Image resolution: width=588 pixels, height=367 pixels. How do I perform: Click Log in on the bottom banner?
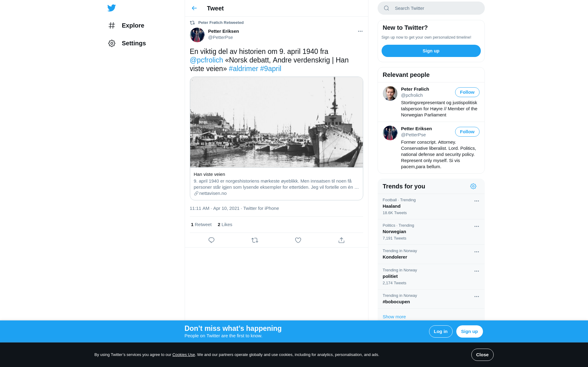coord(441,331)
